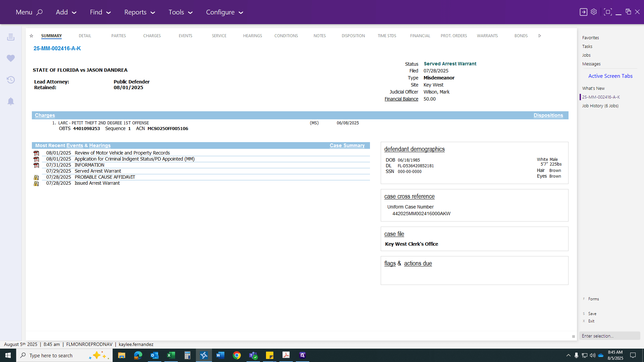This screenshot has height=362, width=644.
Task: Click the settings gear in the header
Action: (594, 12)
